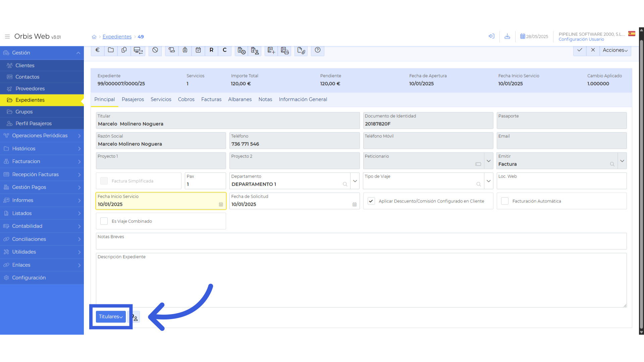Click the monitor transfer arrows icon

pyautogui.click(x=138, y=50)
